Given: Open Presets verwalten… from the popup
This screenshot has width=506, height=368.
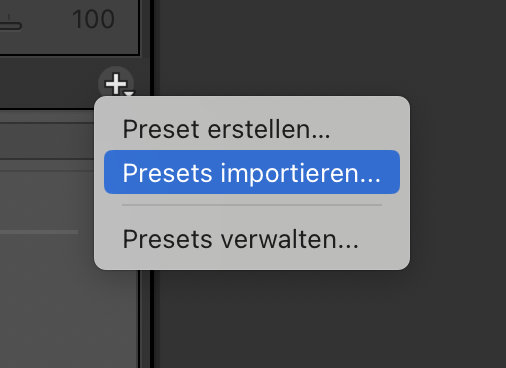Looking at the screenshot, I should [240, 239].
